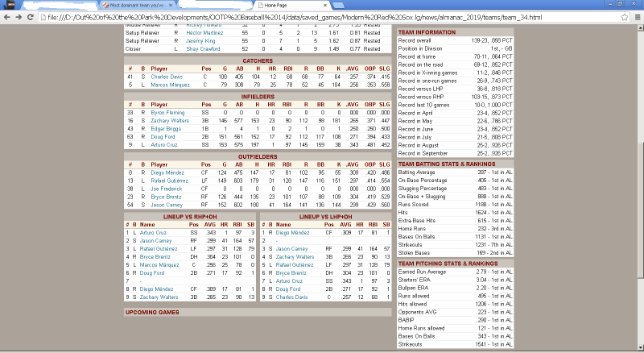Reload the current page
This screenshot has height=353, width=644.
point(31,17)
